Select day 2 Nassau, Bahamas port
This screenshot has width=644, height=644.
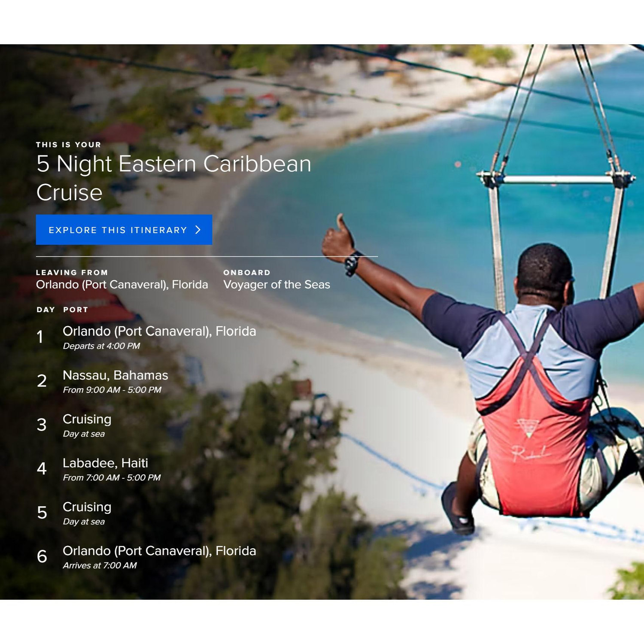[115, 375]
